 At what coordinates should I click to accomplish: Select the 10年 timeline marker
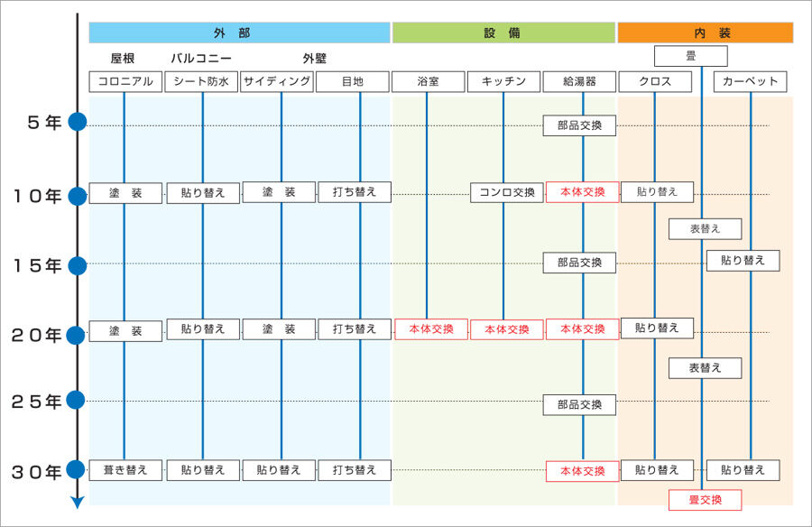coord(78,196)
